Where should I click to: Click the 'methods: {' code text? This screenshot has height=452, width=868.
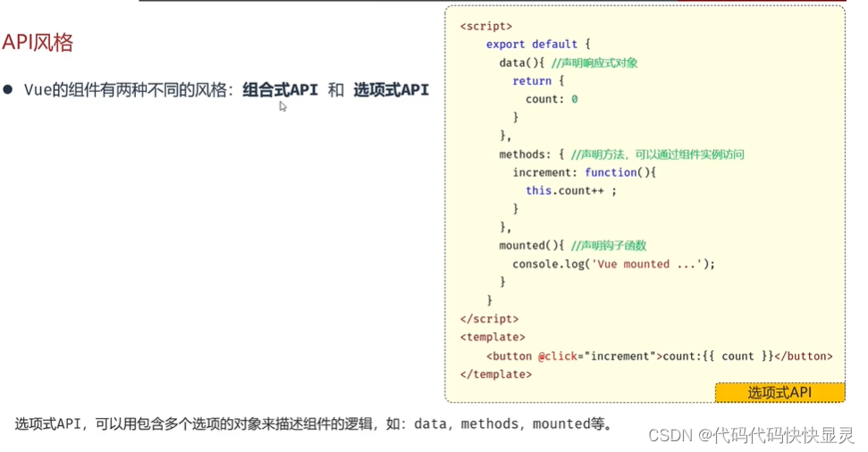(x=531, y=155)
